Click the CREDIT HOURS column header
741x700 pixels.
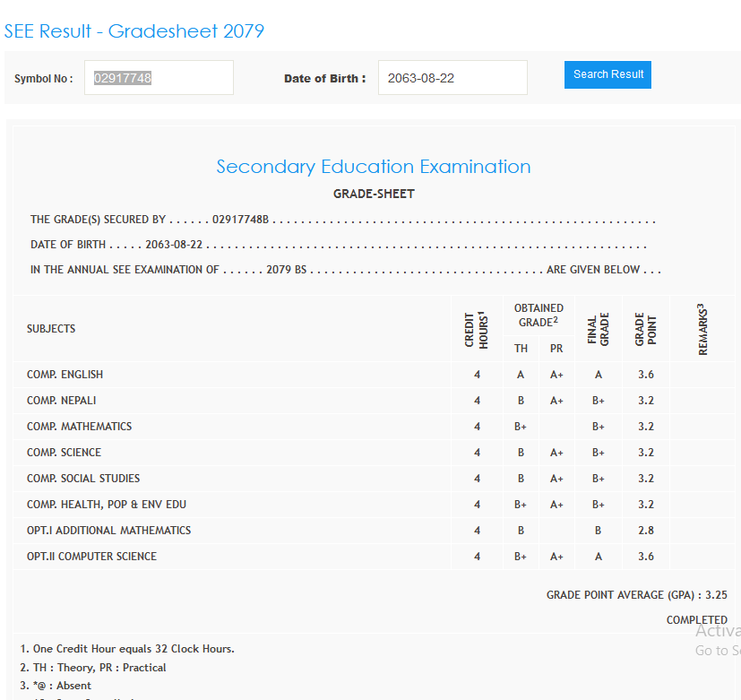(x=476, y=329)
